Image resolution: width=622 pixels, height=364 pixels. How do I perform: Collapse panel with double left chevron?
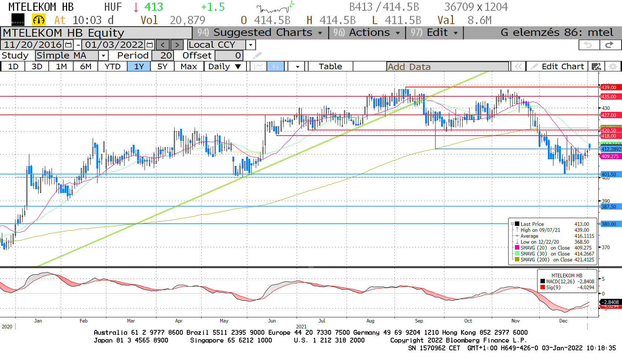pyautogui.click(x=518, y=67)
